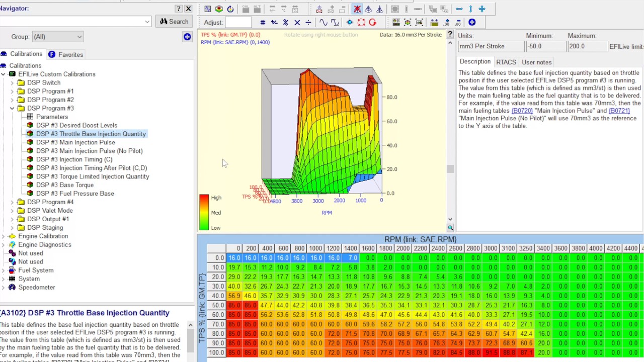Open DSP #3 Base Torque table

[x=65, y=185]
